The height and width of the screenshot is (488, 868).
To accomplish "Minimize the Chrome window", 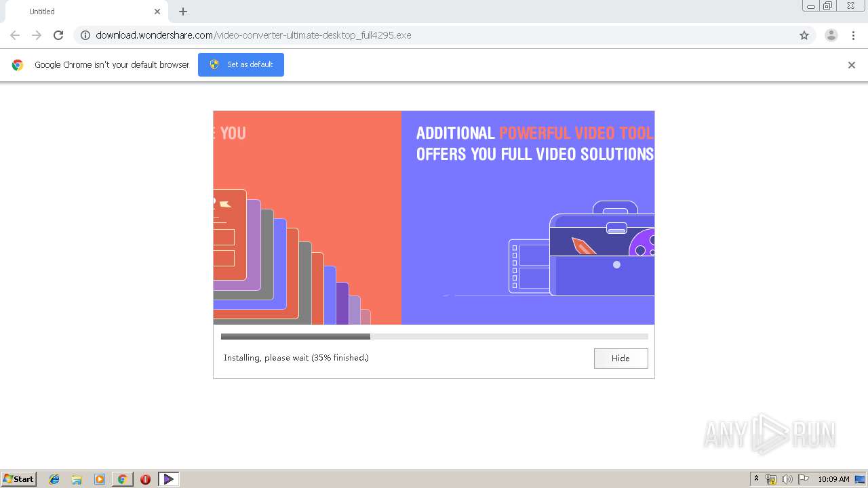I will 811,6.
